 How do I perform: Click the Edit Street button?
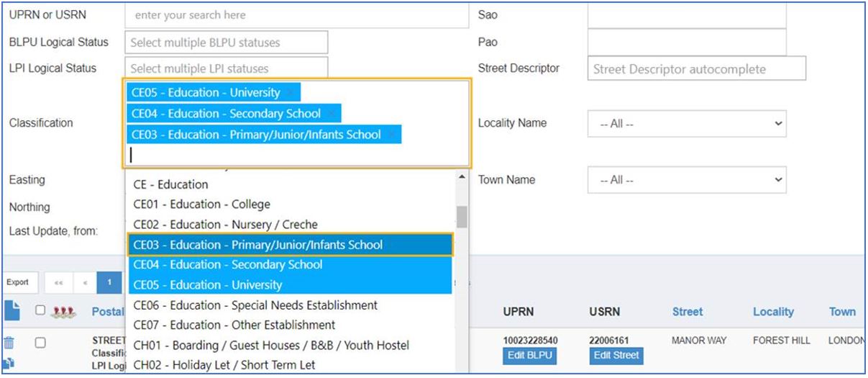tap(616, 355)
